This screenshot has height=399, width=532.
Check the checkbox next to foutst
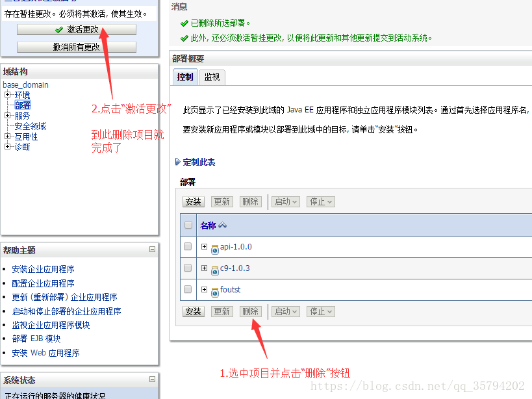coord(187,290)
